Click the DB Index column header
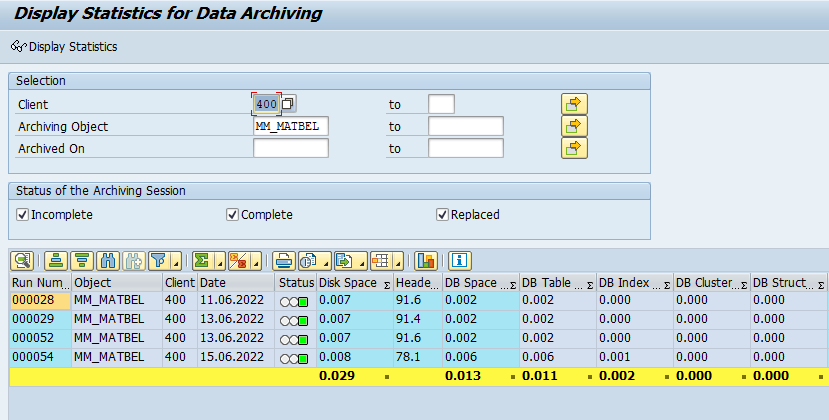This screenshot has width=829, height=420. pyautogui.click(x=635, y=282)
